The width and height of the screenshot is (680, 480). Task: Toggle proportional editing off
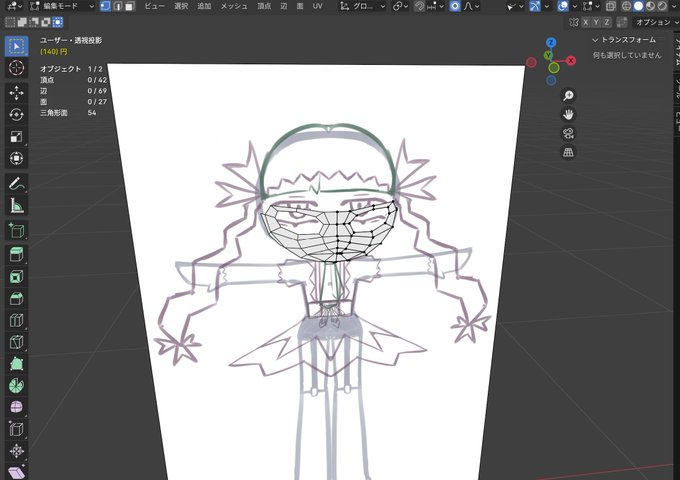click(455, 6)
